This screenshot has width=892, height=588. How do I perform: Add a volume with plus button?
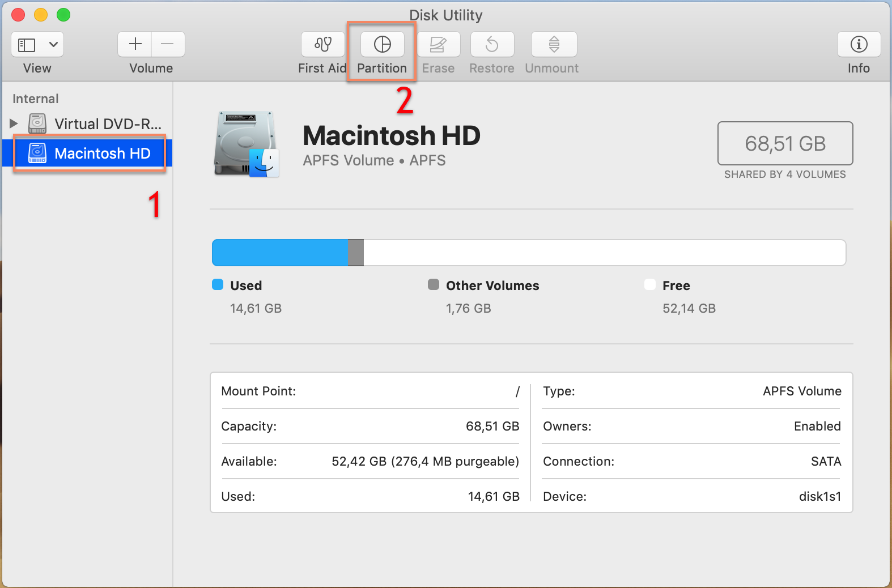(x=135, y=44)
